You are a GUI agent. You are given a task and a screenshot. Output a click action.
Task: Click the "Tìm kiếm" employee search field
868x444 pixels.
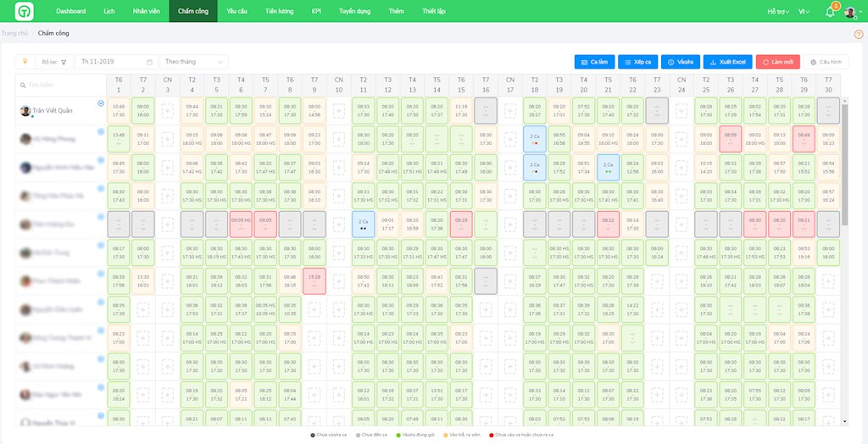(59, 85)
